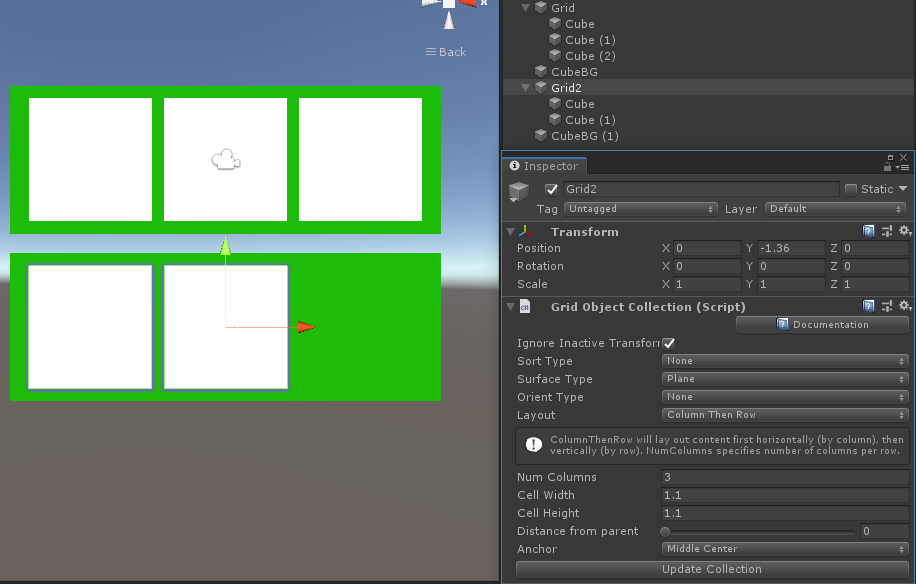The image size is (916, 584).
Task: Click the red X-axis move arrow
Action: click(306, 327)
